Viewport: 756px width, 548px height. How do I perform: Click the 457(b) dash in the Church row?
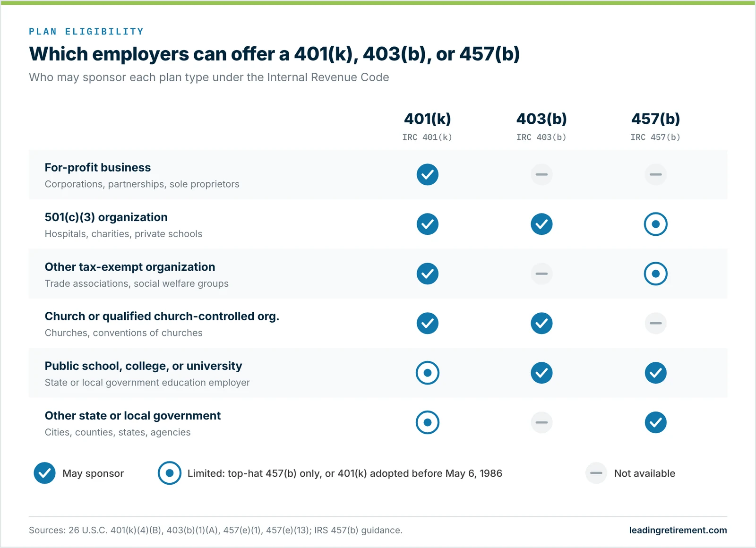pos(656,324)
